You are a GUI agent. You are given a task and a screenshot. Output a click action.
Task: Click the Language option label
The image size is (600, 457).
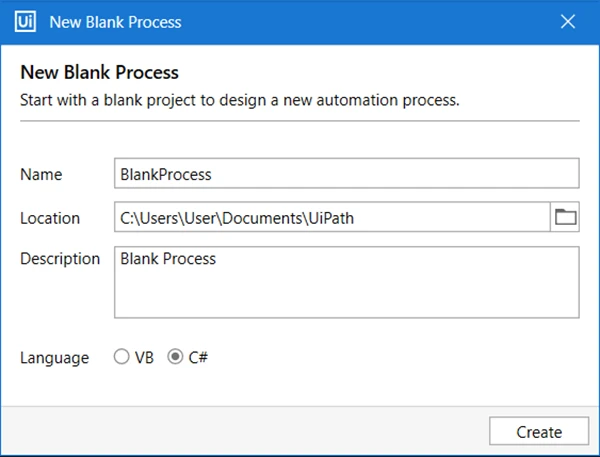pyautogui.click(x=54, y=358)
